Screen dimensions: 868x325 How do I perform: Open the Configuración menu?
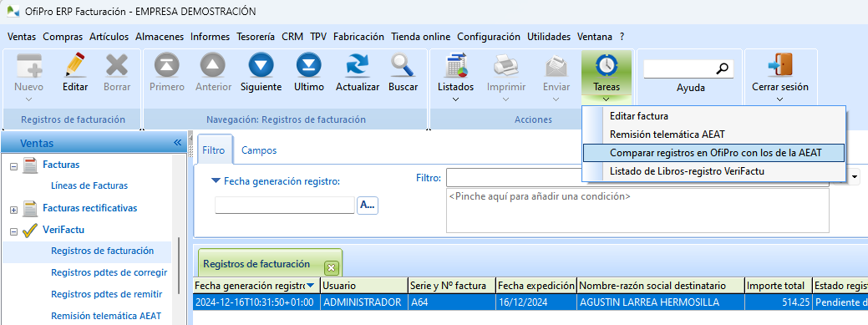(488, 37)
